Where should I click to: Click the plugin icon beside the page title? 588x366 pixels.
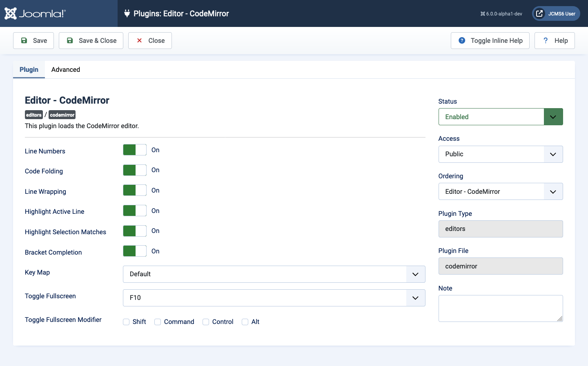[x=127, y=13]
